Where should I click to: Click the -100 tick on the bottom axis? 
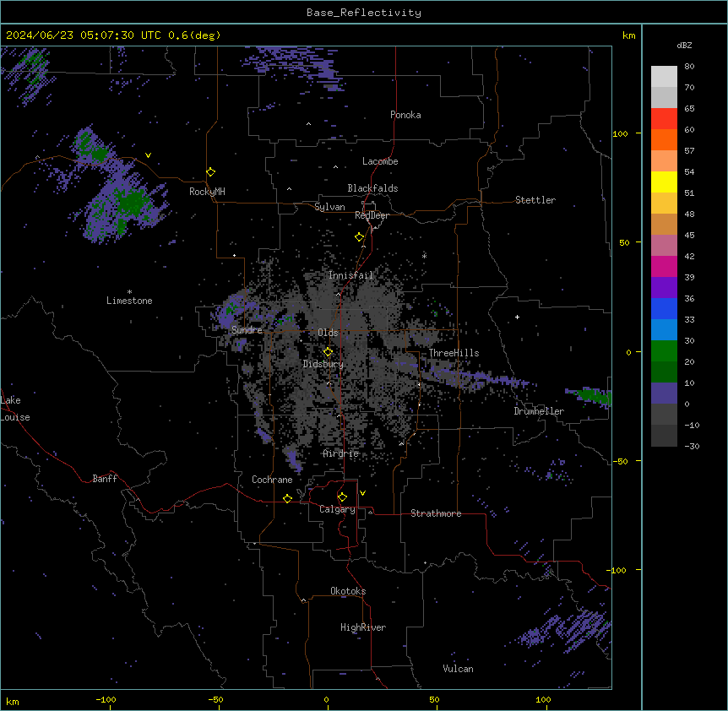(x=106, y=699)
